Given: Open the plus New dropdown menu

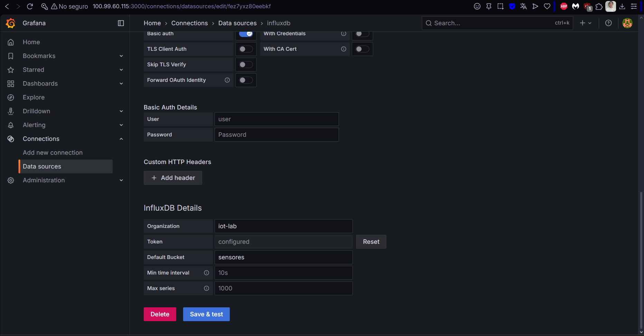Looking at the screenshot, I should coord(586,23).
